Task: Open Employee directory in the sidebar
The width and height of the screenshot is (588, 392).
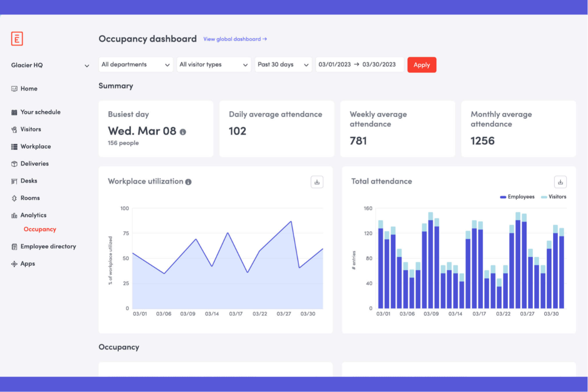Action: [x=48, y=246]
